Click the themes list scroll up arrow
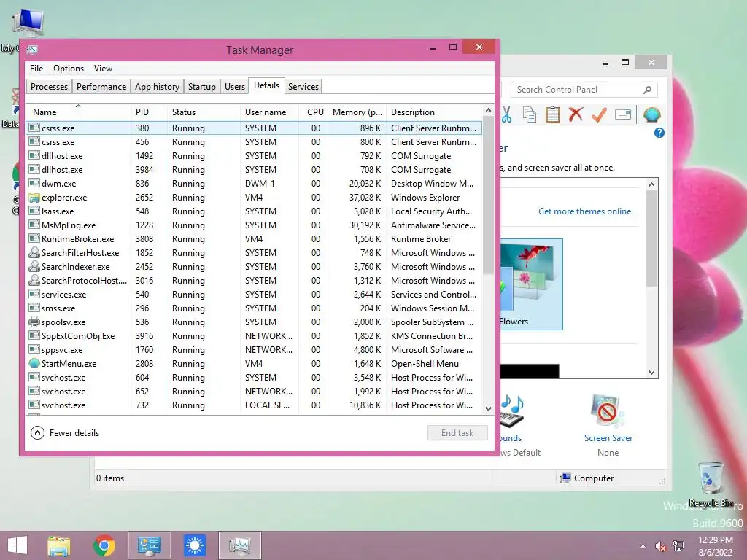Screen dimensions: 747x560 pyautogui.click(x=651, y=184)
